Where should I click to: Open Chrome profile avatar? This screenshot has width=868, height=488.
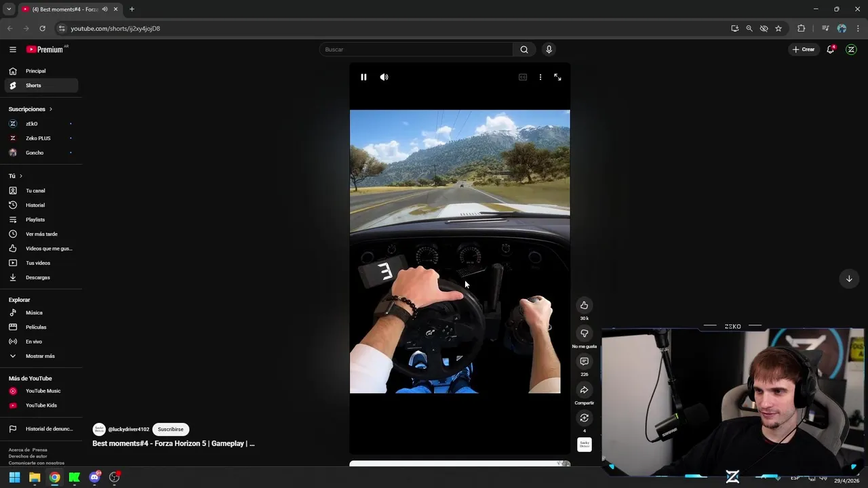click(842, 28)
